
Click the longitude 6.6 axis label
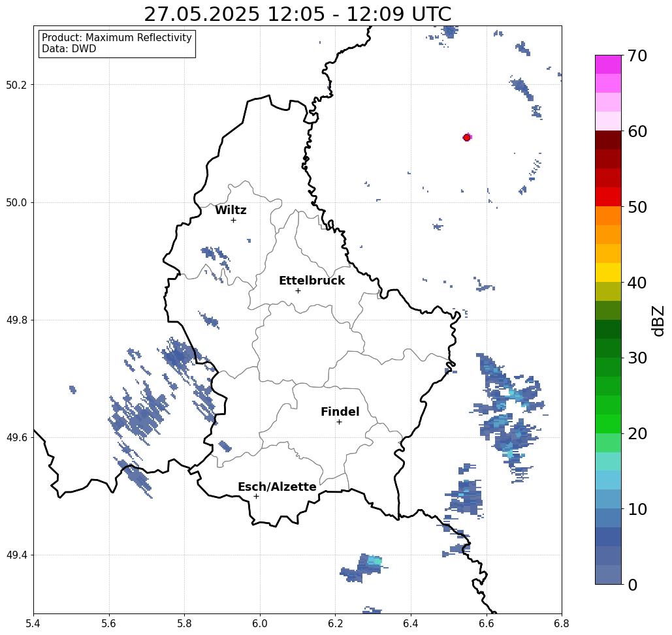[x=486, y=624]
